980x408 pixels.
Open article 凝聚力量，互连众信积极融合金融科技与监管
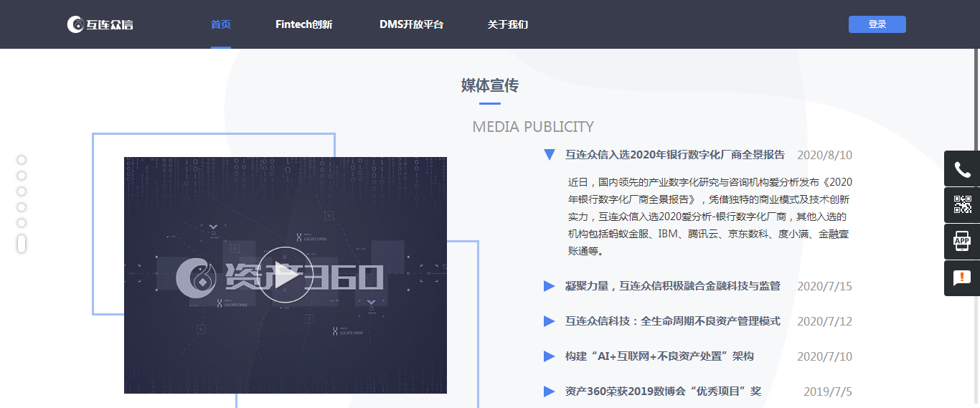pyautogui.click(x=673, y=286)
